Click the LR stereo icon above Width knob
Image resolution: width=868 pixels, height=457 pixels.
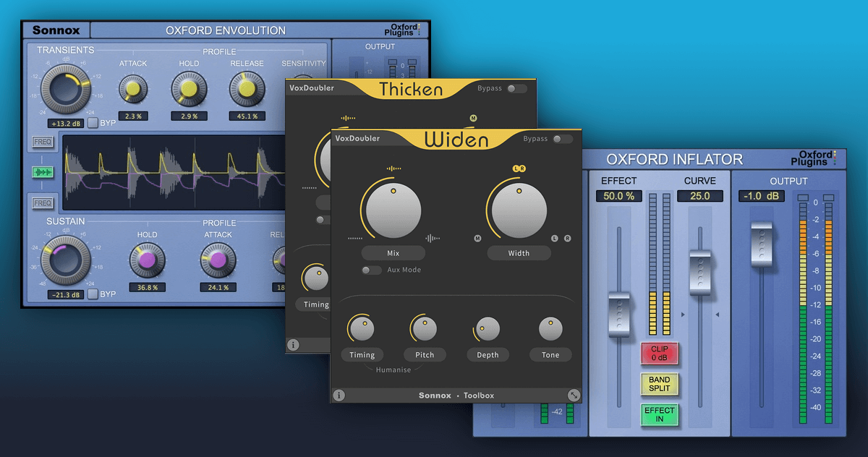point(518,168)
